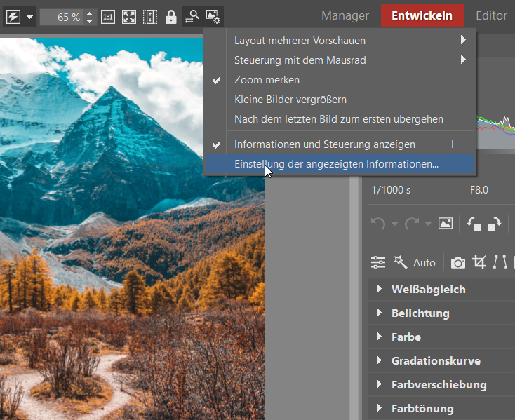This screenshot has width=515, height=420.
Task: Choose 'Einstellung der angezeigten Informationen...'
Action: pyautogui.click(x=336, y=164)
